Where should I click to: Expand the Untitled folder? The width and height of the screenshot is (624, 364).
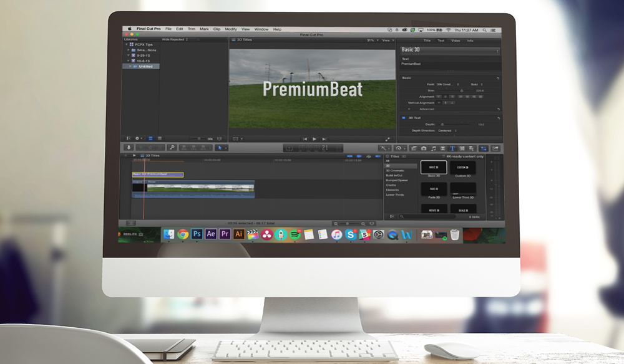[x=130, y=66]
